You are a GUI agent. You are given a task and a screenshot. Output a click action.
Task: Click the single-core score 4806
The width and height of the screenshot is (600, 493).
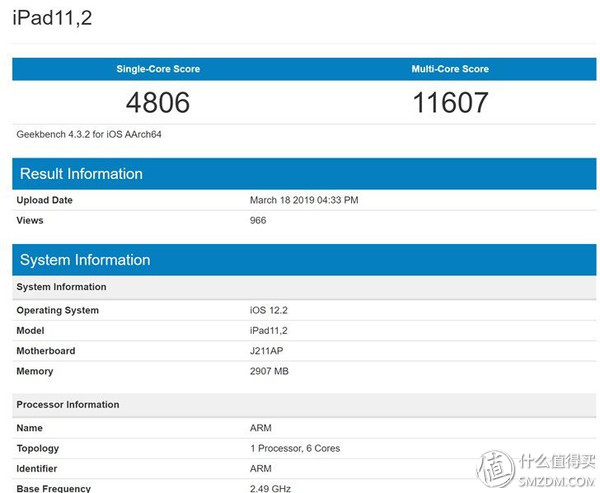(158, 102)
